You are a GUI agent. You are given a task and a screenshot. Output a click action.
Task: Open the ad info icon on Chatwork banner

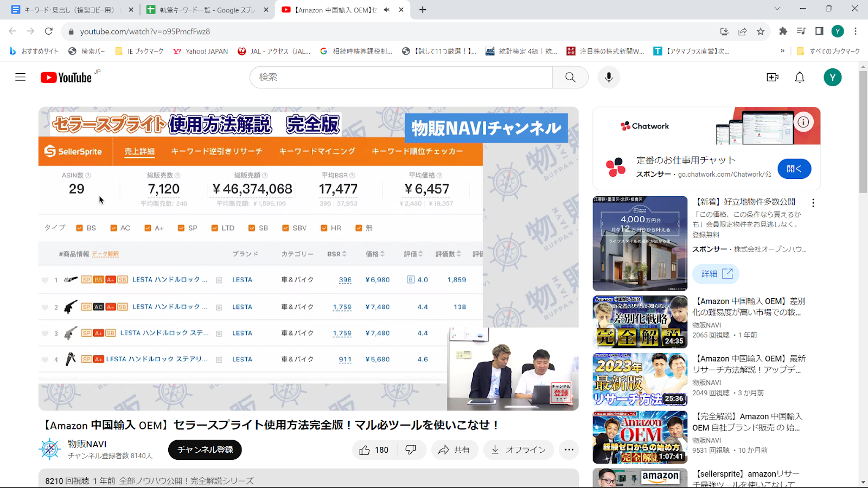click(x=803, y=122)
